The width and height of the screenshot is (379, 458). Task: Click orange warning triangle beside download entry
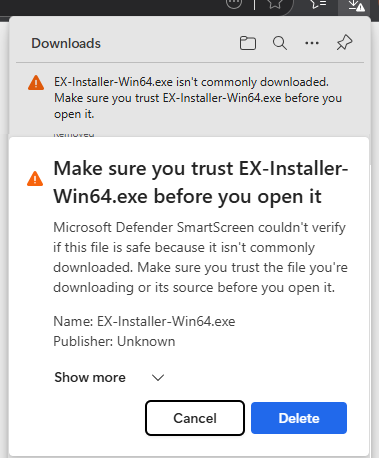tap(36, 83)
